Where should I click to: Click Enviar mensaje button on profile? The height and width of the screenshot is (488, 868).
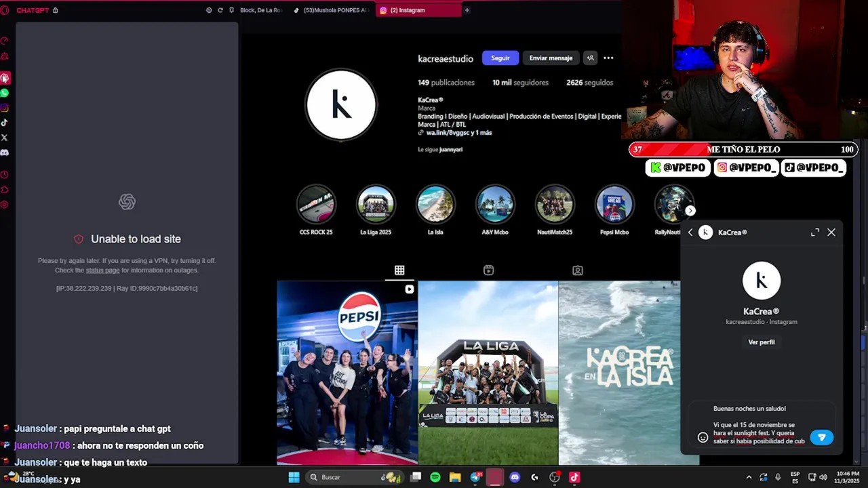tap(551, 58)
